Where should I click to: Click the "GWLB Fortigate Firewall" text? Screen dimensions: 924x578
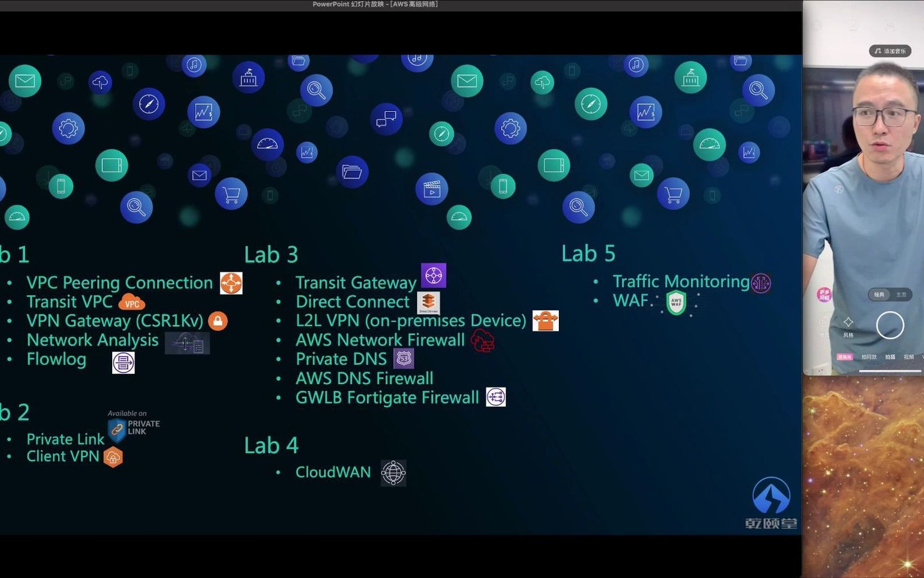[387, 398]
